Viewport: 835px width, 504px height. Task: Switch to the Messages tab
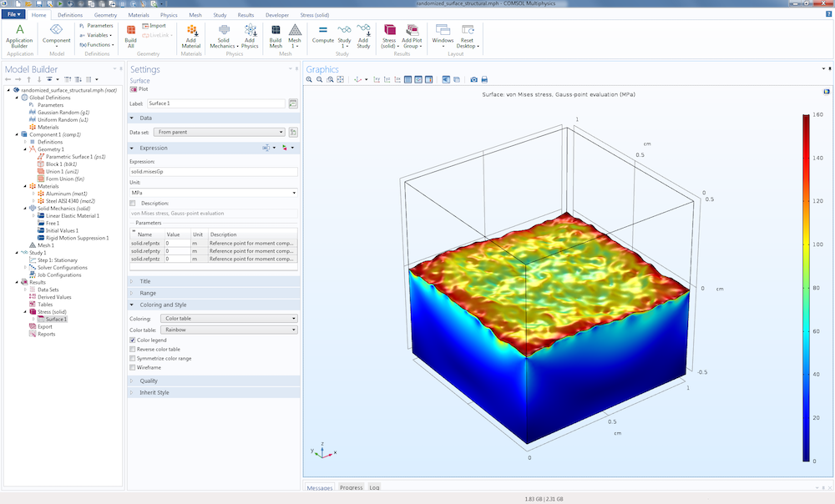pos(320,487)
